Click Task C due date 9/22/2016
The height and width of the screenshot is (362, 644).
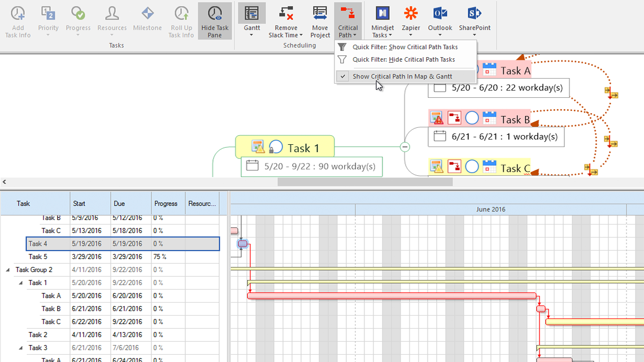tap(127, 322)
